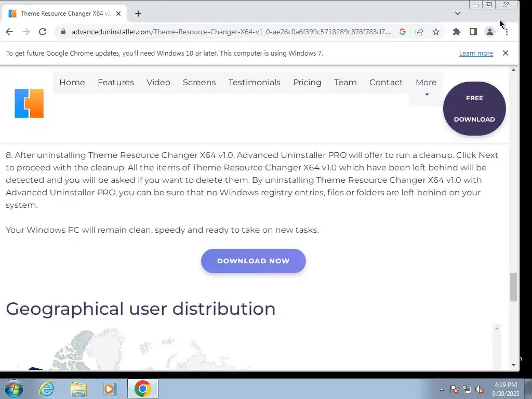The image size is (532, 399).
Task: Open the Learn more link
Action: 476,54
